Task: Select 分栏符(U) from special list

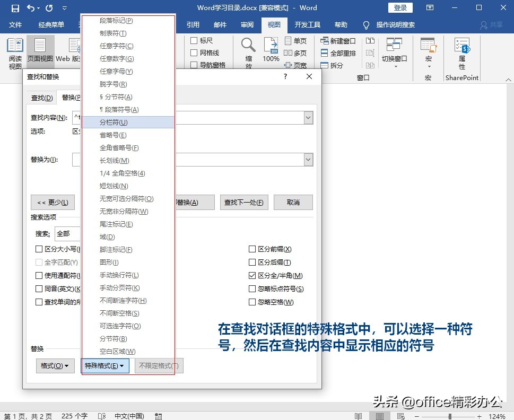Action: tap(128, 122)
